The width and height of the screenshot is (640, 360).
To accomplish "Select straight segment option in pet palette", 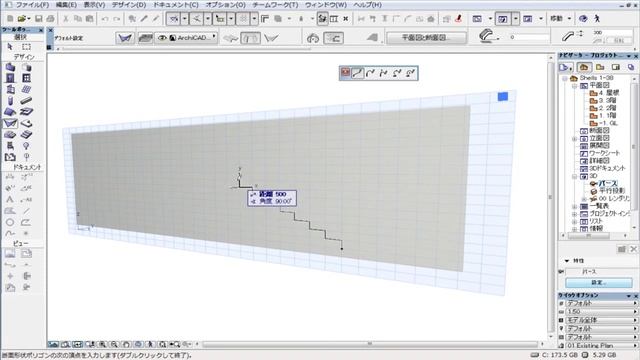I will click(x=358, y=73).
